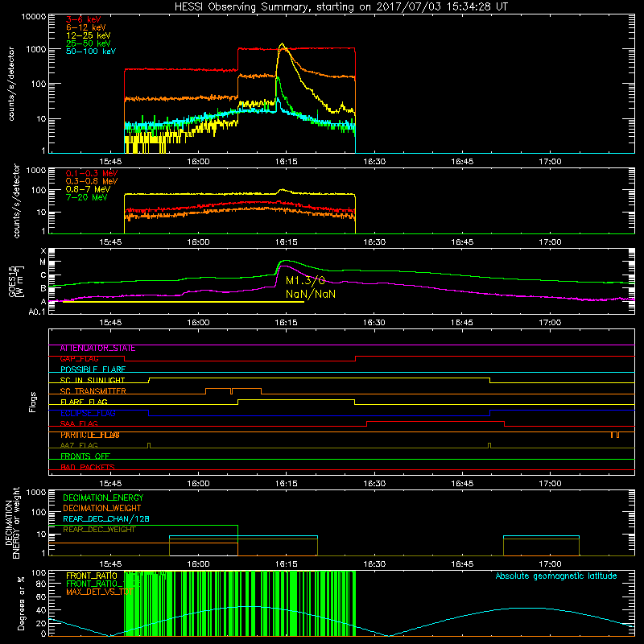644x644 pixels.
Task: Click the yellow flare-duration bar in the GOES panel
Action: pos(184,302)
